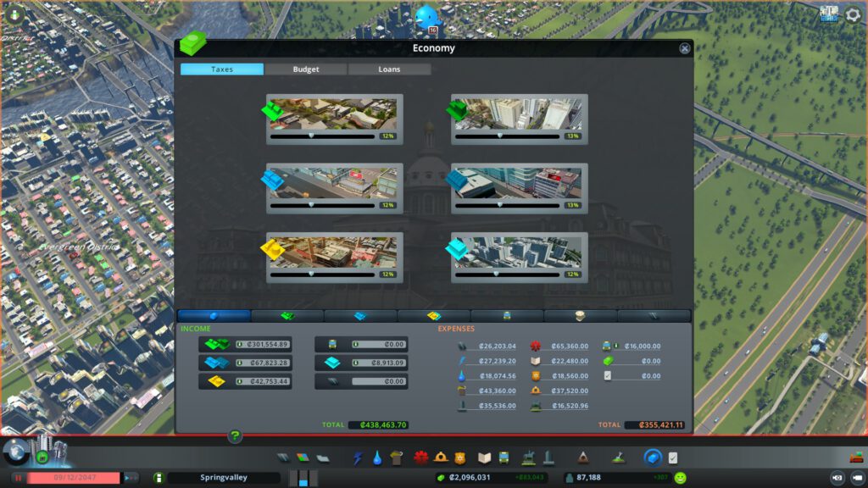Adjust the low density residential tax slider
868x488 pixels.
(323, 136)
